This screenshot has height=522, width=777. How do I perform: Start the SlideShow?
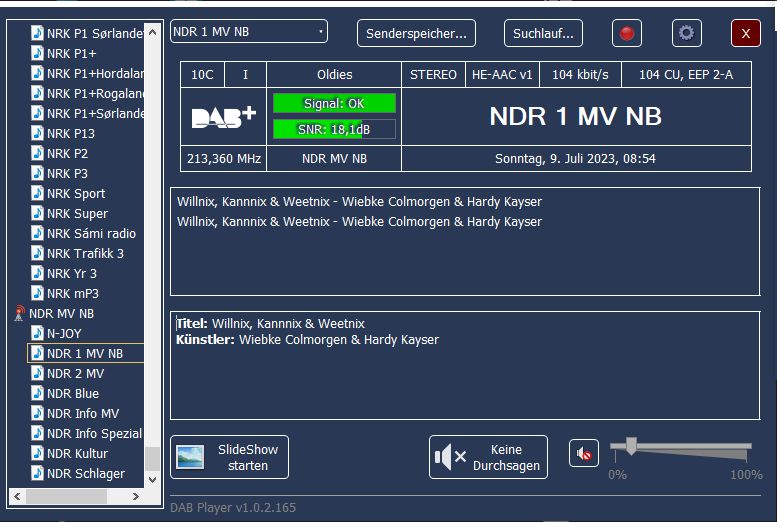point(229,457)
